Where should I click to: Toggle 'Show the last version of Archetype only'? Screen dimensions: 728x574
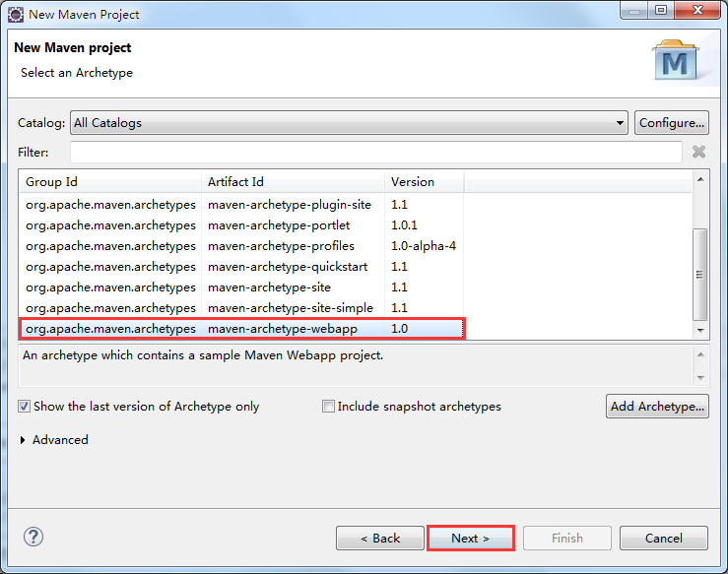click(x=25, y=406)
